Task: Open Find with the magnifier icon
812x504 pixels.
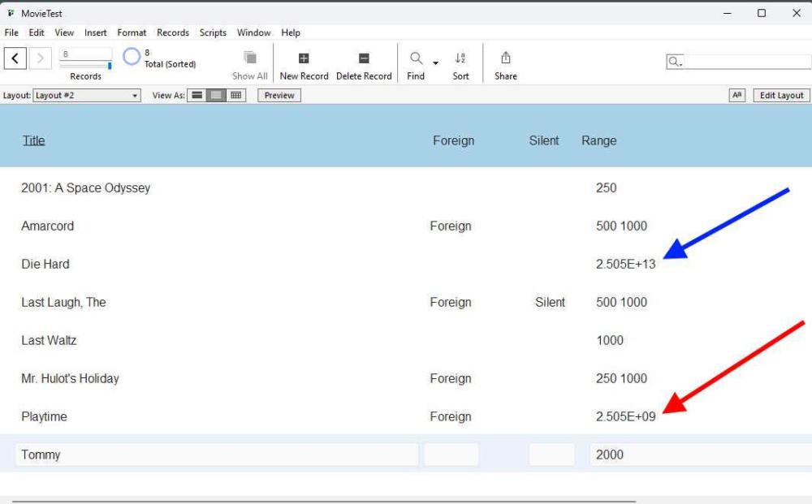Action: [x=416, y=58]
